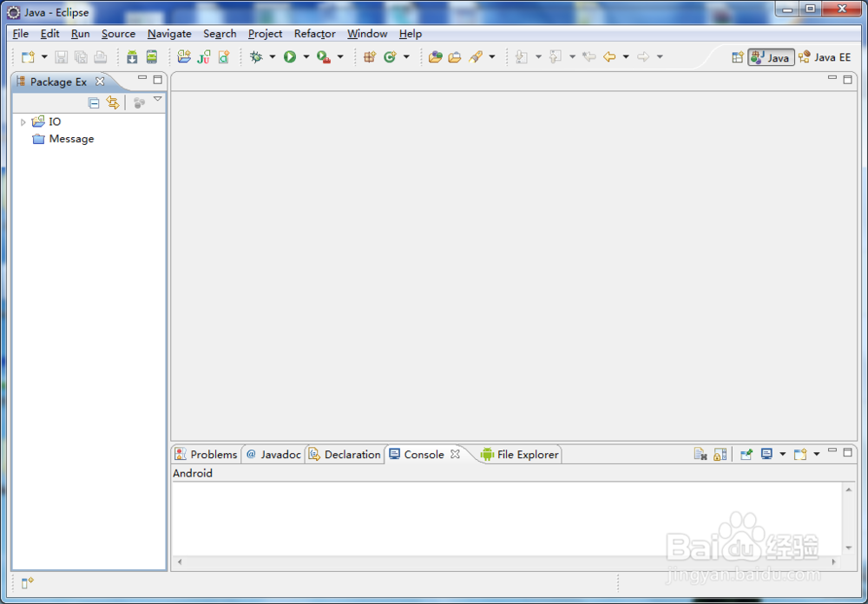Switch to the File Explorer tab

(520, 455)
